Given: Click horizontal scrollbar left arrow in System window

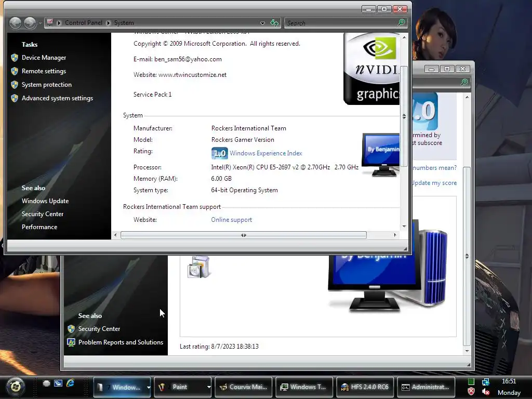Looking at the screenshot, I should pos(115,235).
